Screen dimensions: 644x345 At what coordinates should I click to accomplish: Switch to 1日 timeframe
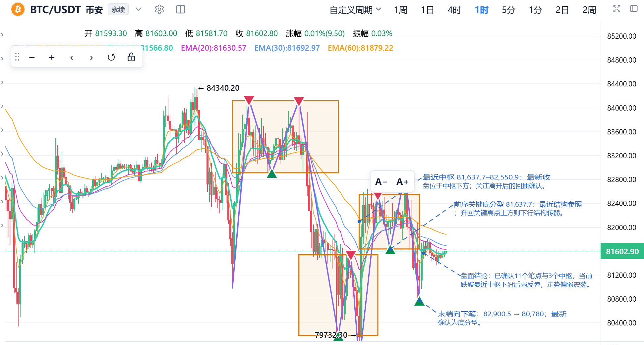coord(427,10)
